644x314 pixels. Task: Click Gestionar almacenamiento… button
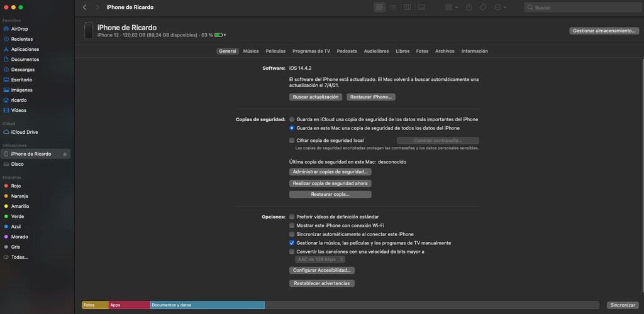click(x=604, y=31)
